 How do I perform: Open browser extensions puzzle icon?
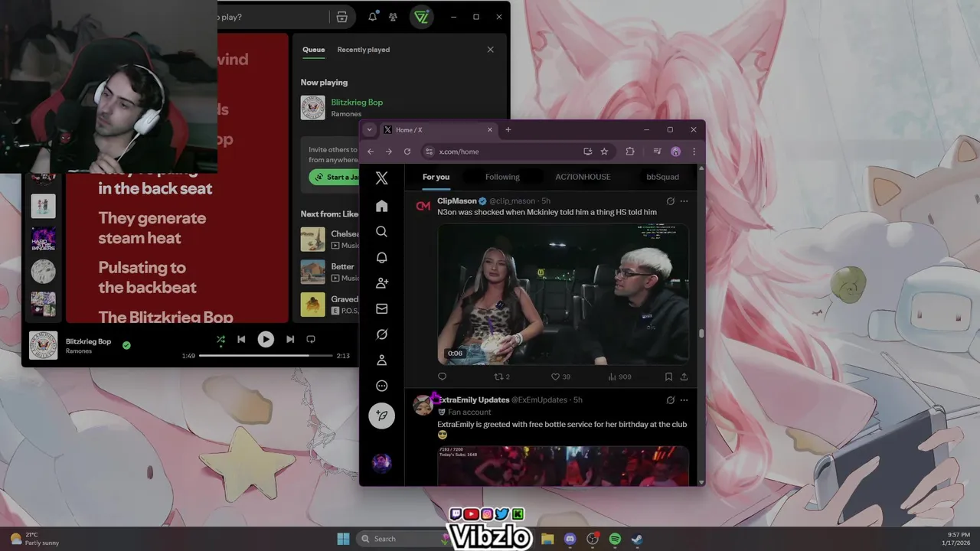630,152
